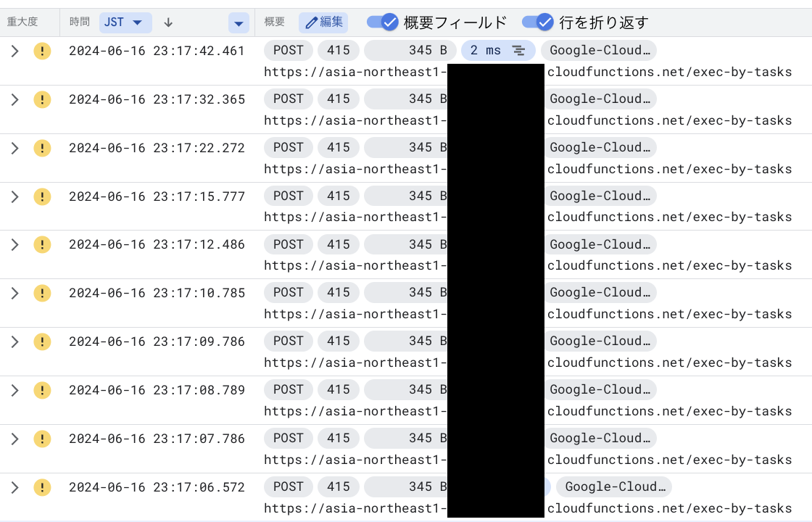Viewport: 812px width, 522px height.
Task: Turn off the 行を折り返す toggle
Action: [x=538, y=22]
